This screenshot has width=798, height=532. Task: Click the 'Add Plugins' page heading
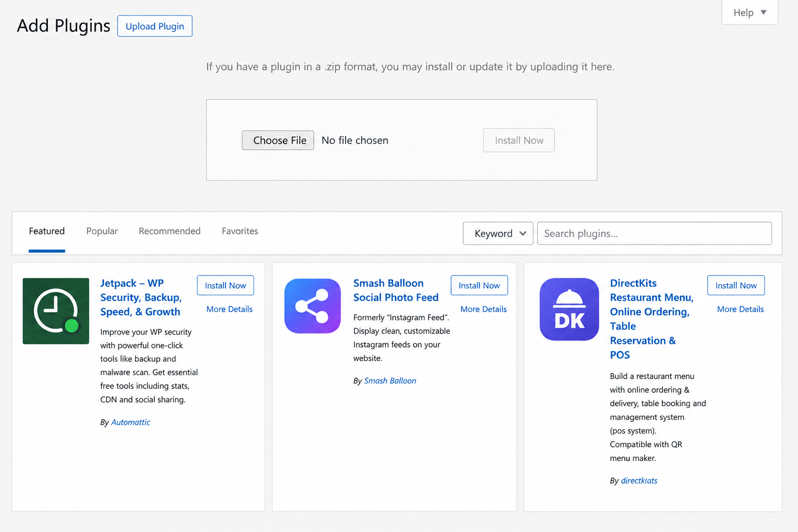[63, 25]
